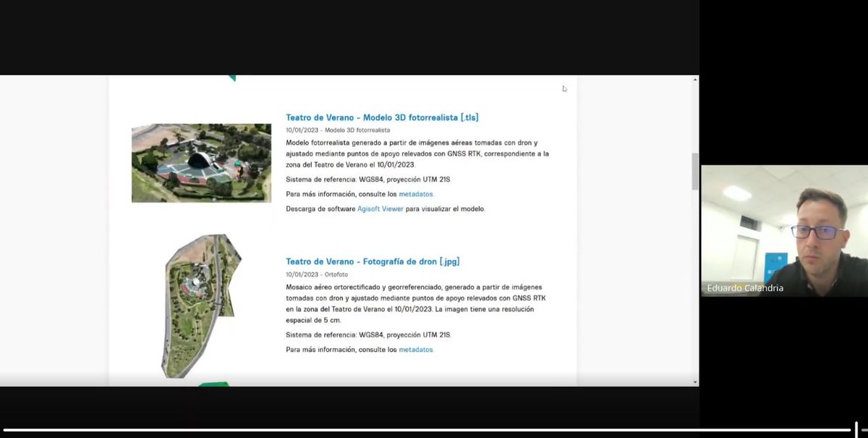This screenshot has height=438, width=868.
Task: Select Eduardo Calandria's webcam video tile
Action: coord(784,231)
